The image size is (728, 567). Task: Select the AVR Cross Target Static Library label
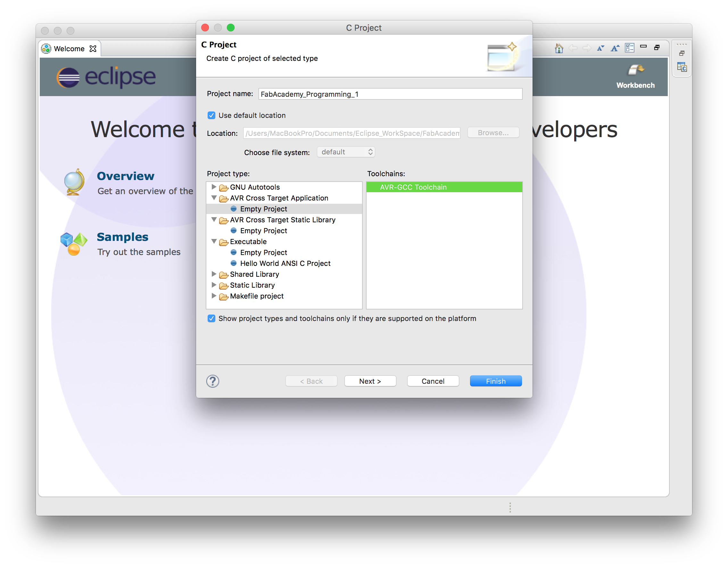283,220
